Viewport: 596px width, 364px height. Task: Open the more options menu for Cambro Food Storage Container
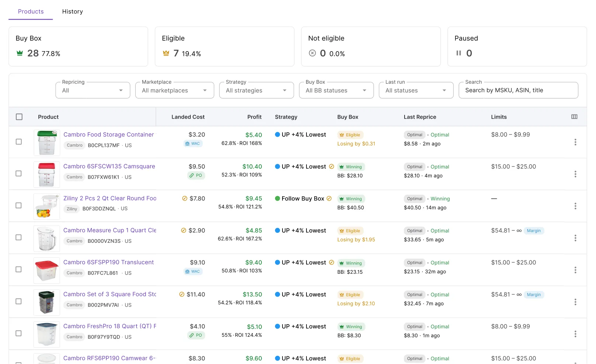click(575, 142)
